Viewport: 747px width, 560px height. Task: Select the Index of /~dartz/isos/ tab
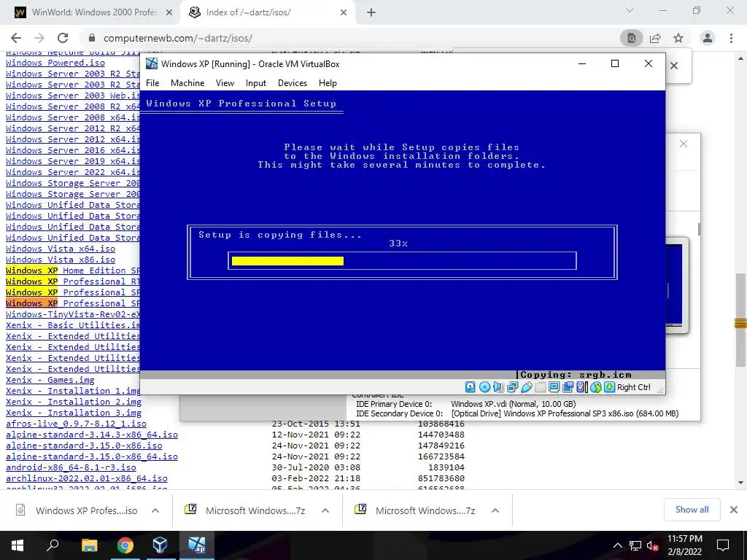click(x=267, y=12)
